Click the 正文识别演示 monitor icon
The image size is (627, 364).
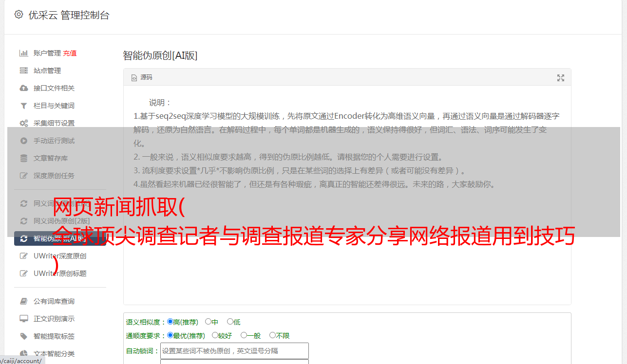point(23,319)
